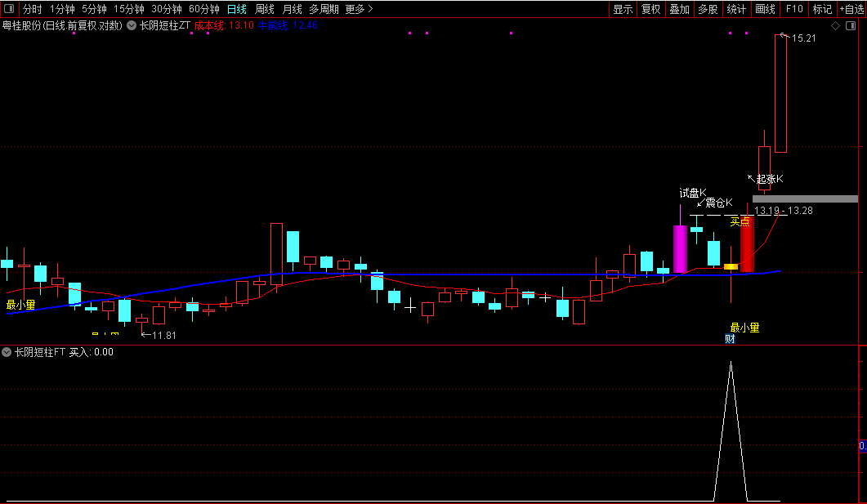Click the gray price zone bar
Image resolution: width=867 pixels, height=504 pixels.
tap(805, 199)
